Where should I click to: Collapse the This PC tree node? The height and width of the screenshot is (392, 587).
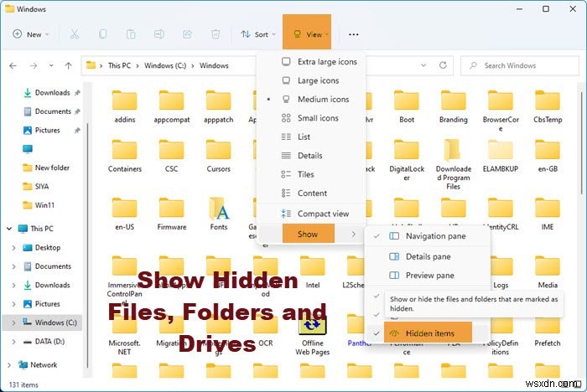(9, 229)
